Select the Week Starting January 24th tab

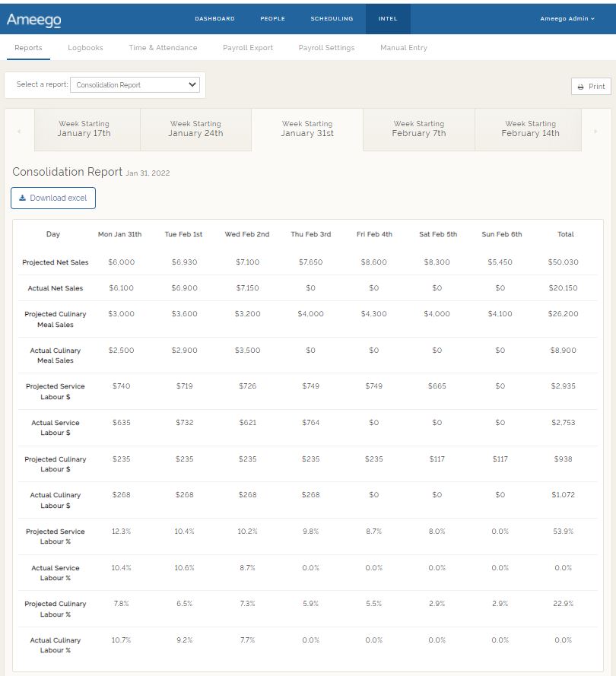[x=195, y=129]
